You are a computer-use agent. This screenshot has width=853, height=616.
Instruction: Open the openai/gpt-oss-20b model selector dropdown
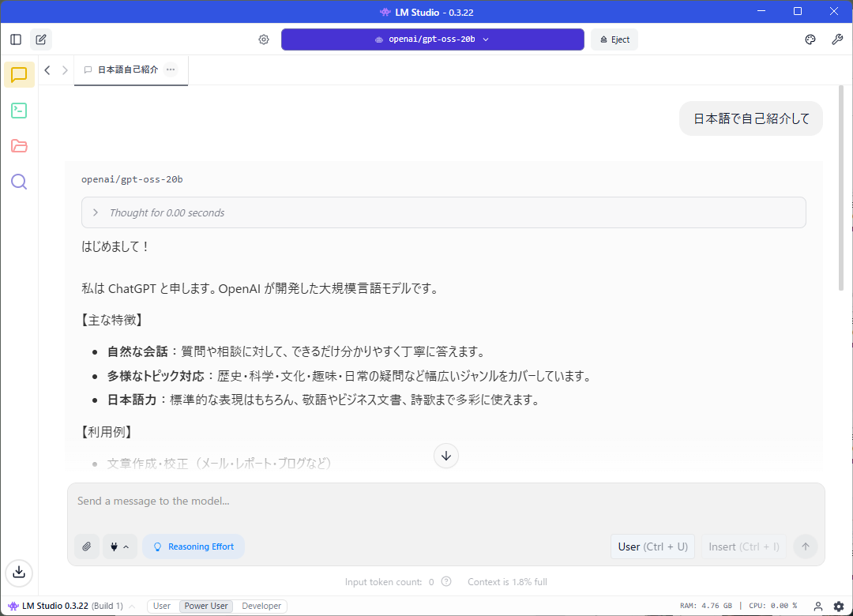(433, 39)
